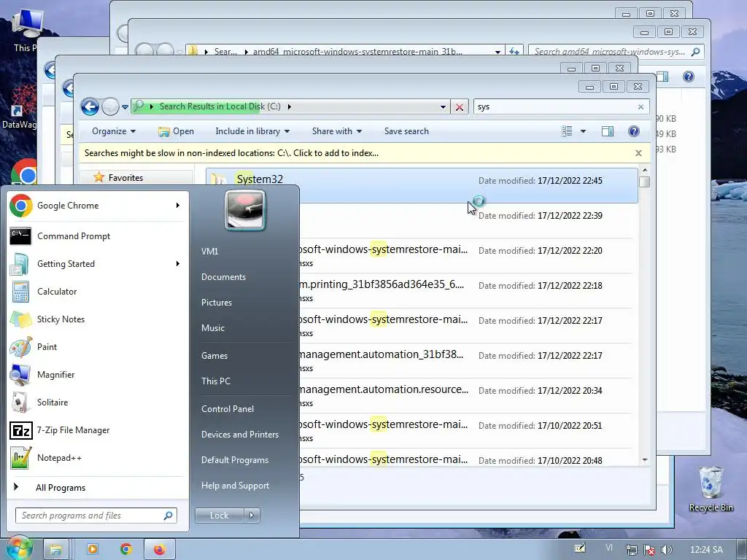Open view options dropdown arrow

[x=583, y=131]
